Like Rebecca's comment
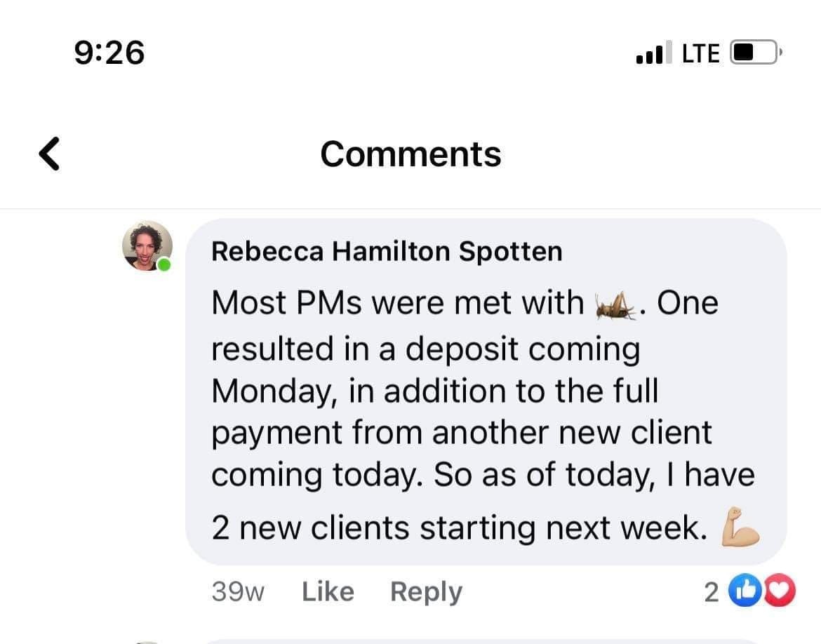Image resolution: width=821 pixels, height=644 pixels. tap(328, 592)
